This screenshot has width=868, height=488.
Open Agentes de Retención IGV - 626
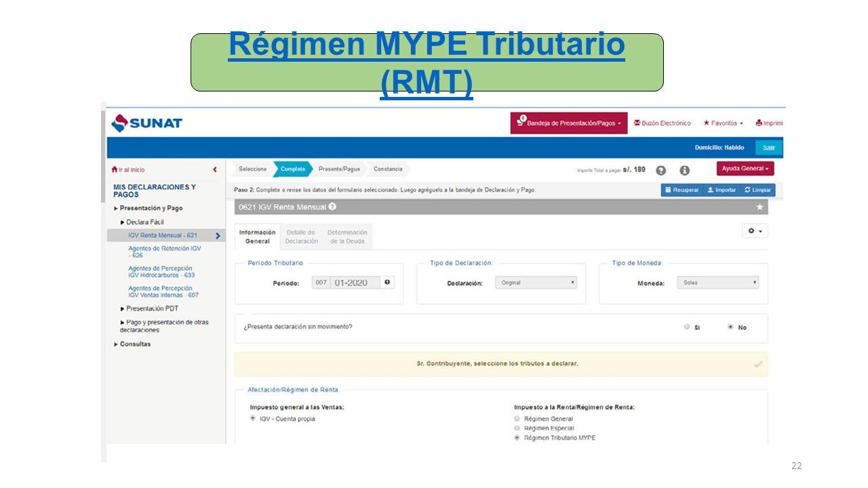[x=165, y=252]
